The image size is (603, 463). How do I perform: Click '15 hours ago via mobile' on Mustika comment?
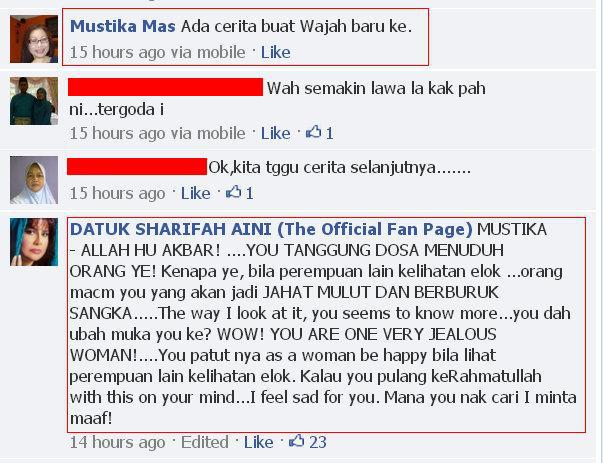pos(157,52)
